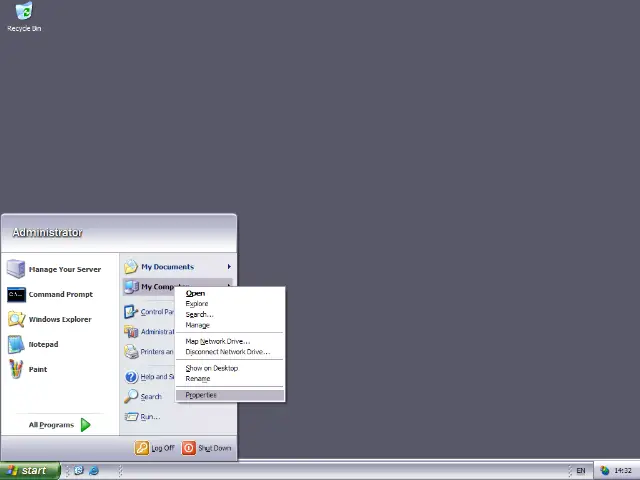Open the Paint icon
Image resolution: width=640 pixels, height=480 pixels.
16,369
